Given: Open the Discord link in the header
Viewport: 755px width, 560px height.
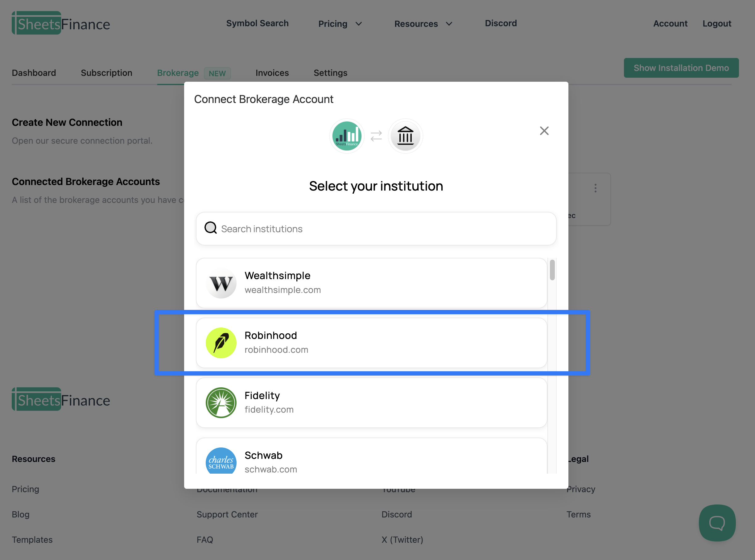Looking at the screenshot, I should (x=501, y=23).
